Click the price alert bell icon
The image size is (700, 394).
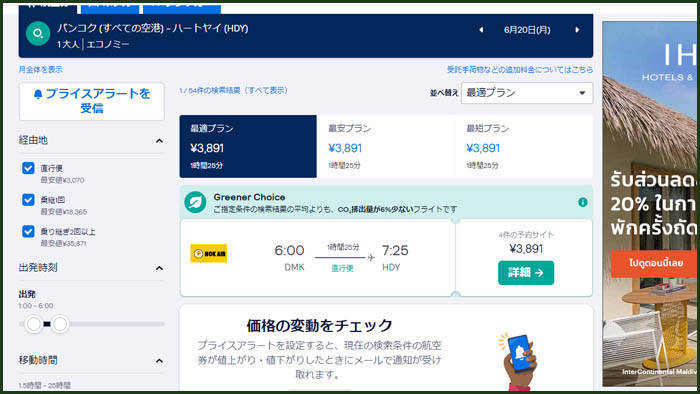38,94
